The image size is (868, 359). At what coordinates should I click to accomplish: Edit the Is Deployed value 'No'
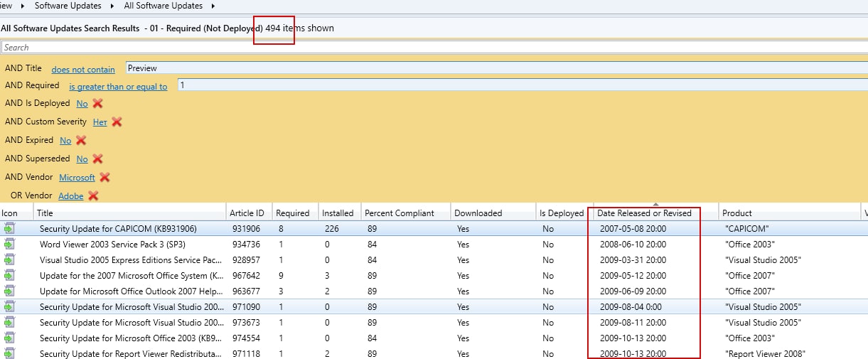[82, 104]
